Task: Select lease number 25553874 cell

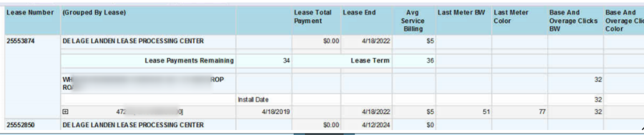Action: (x=20, y=41)
